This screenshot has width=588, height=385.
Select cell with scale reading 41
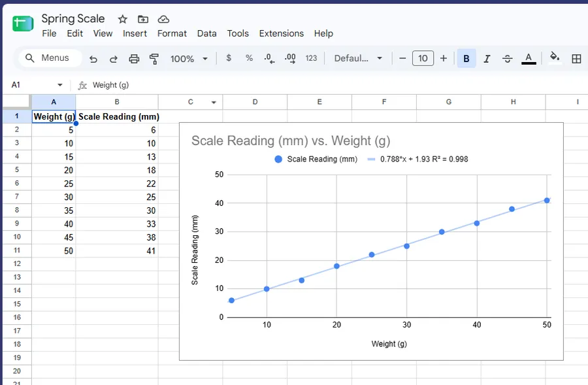point(117,251)
